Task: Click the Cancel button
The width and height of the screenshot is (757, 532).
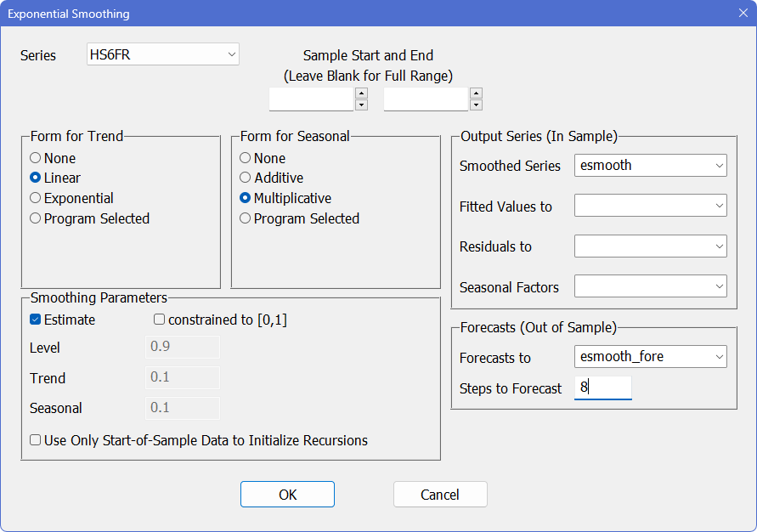Action: pos(440,494)
